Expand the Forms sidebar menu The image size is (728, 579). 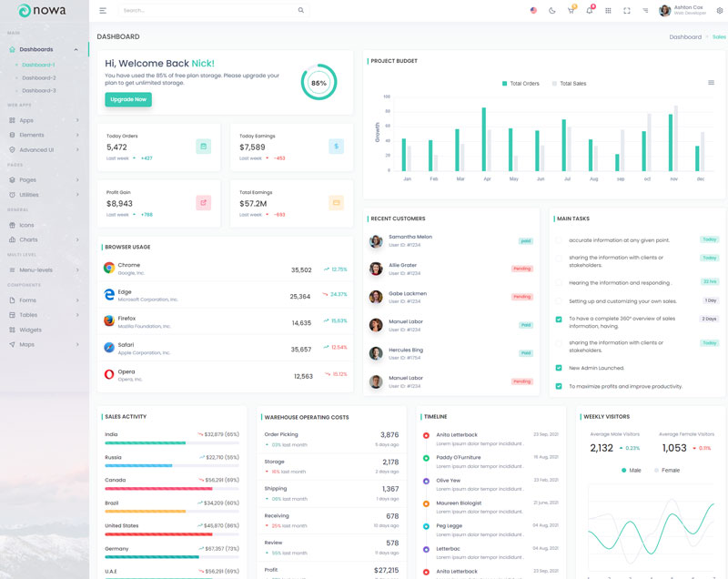[x=44, y=300]
